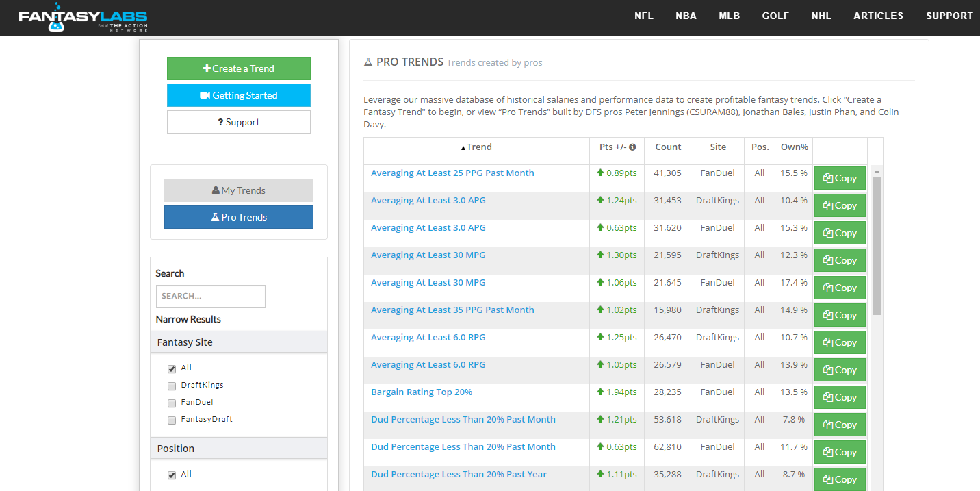Copy the Bargain Rating Top 20% trend
The image size is (980, 491).
click(x=840, y=397)
